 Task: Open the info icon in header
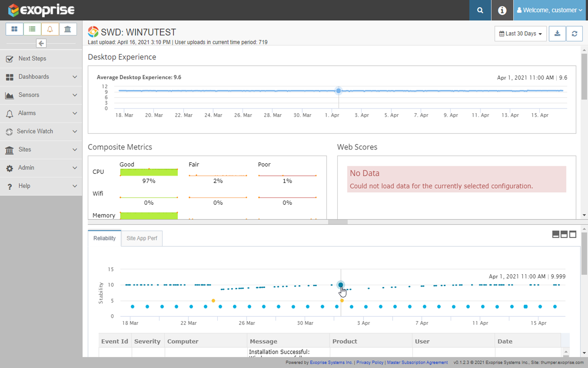[502, 10]
